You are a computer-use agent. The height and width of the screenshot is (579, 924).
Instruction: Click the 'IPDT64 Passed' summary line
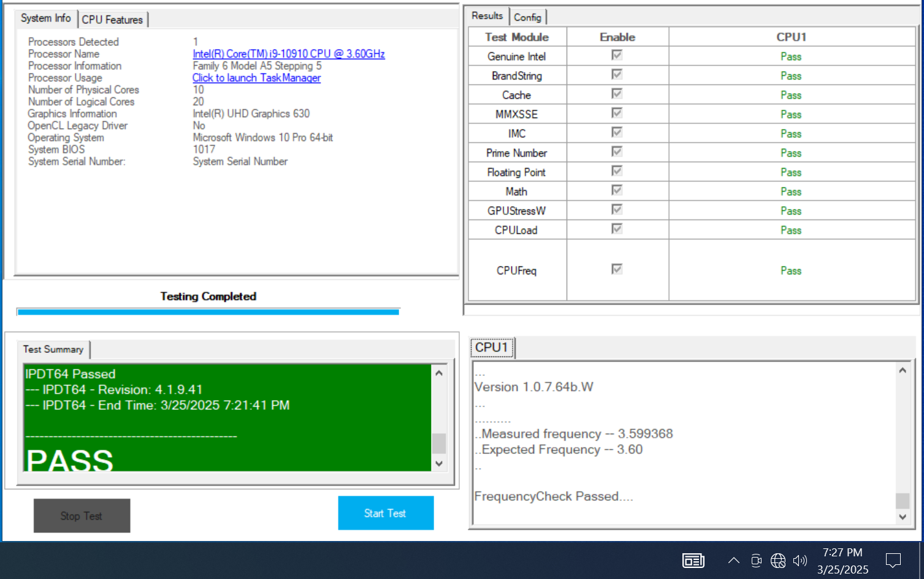coord(70,374)
